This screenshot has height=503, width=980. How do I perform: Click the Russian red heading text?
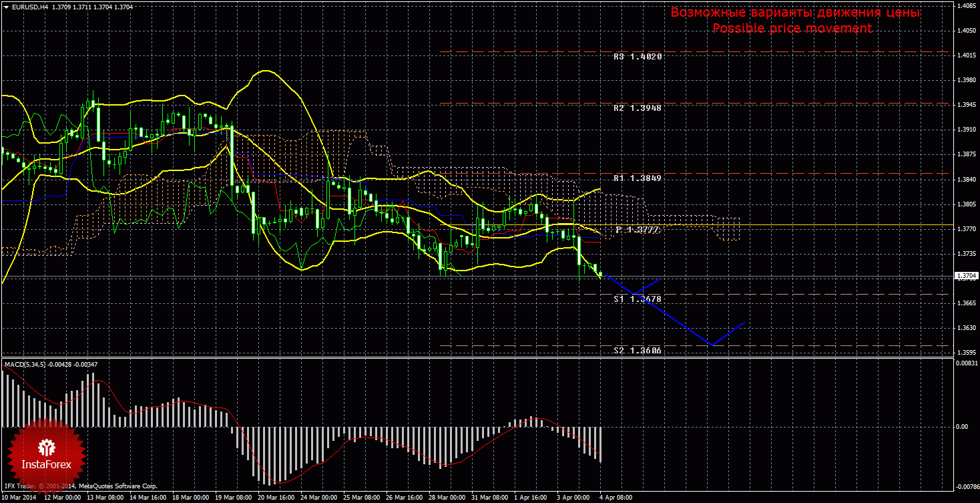pyautogui.click(x=795, y=13)
